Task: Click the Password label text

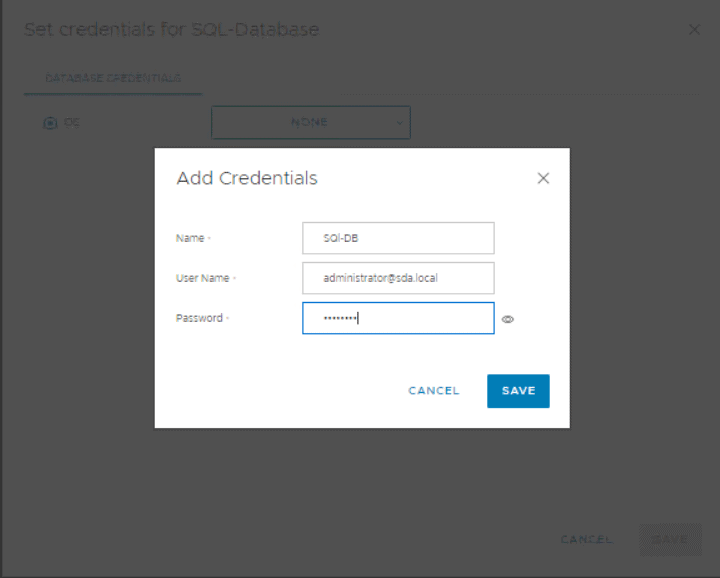Action: 199,318
